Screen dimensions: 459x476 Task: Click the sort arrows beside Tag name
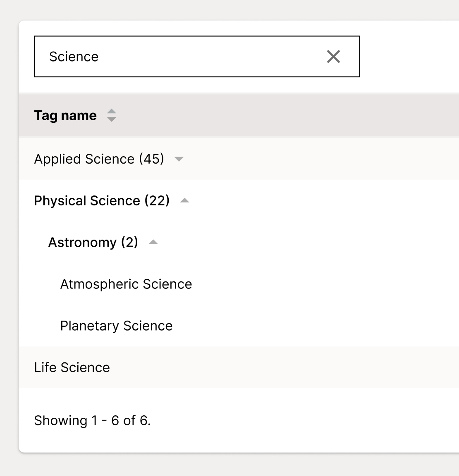[x=111, y=115]
